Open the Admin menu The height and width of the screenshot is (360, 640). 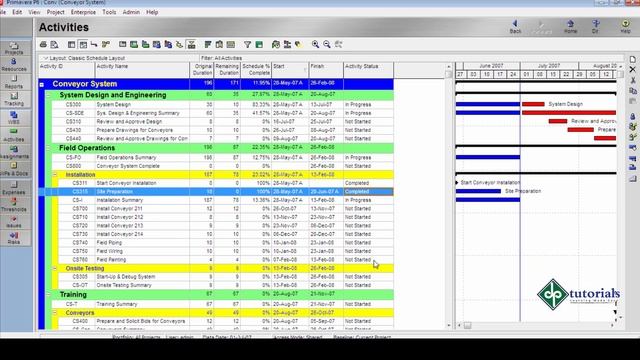click(131, 12)
